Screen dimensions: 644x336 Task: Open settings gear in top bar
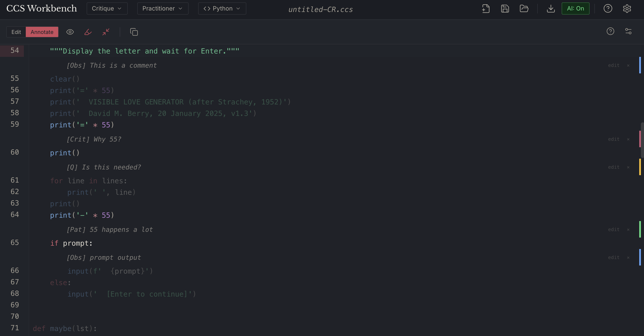tap(627, 9)
